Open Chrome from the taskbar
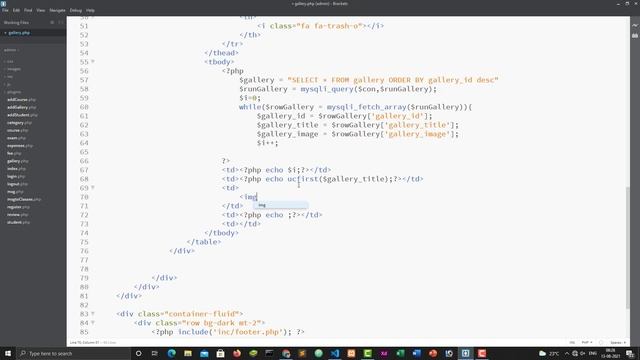This screenshot has height=360, width=640. coord(286,353)
